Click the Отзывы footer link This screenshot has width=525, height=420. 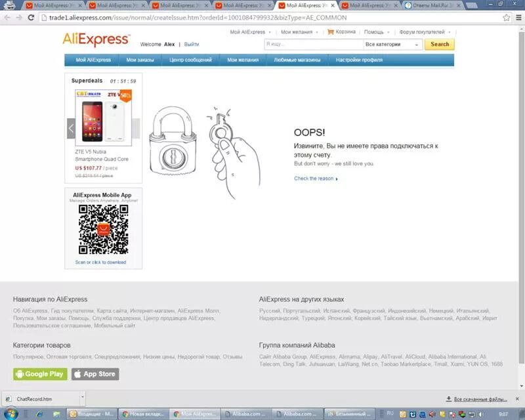(x=232, y=357)
